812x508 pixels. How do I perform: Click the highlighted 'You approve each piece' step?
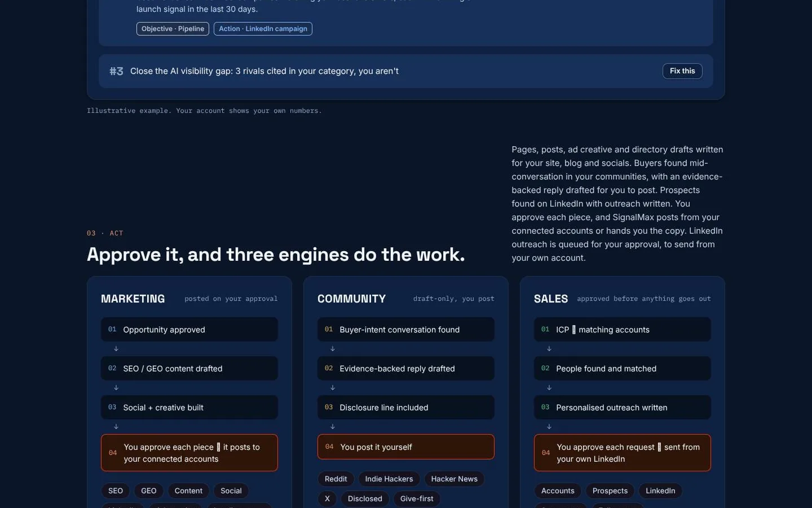(x=189, y=453)
